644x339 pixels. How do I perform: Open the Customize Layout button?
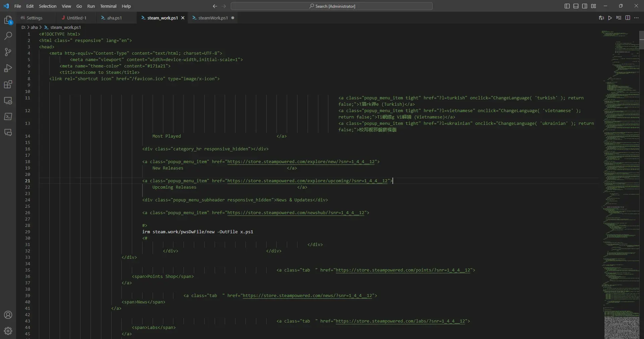click(x=593, y=6)
